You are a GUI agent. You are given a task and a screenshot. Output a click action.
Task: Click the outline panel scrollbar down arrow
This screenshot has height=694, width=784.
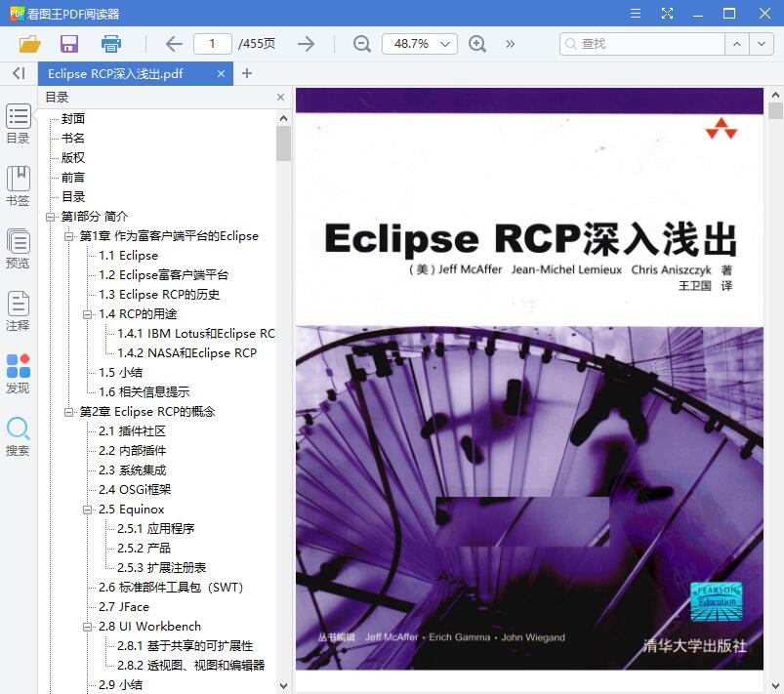pyautogui.click(x=283, y=685)
